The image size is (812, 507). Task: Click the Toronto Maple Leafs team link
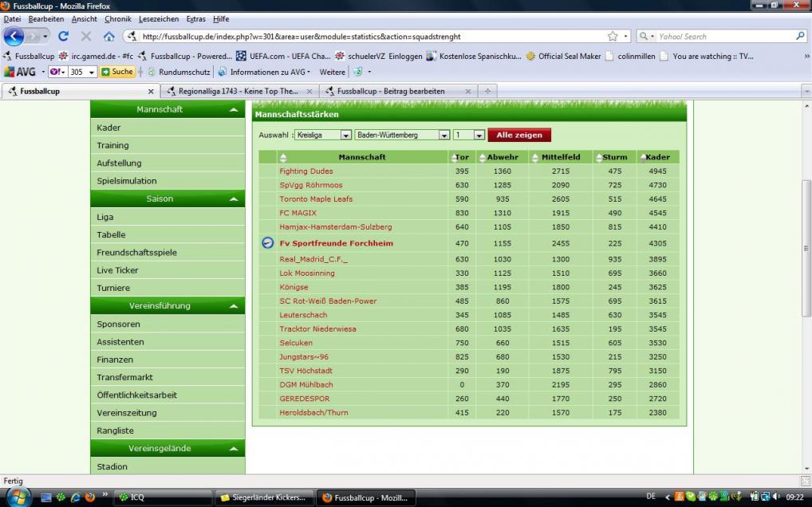(x=316, y=199)
